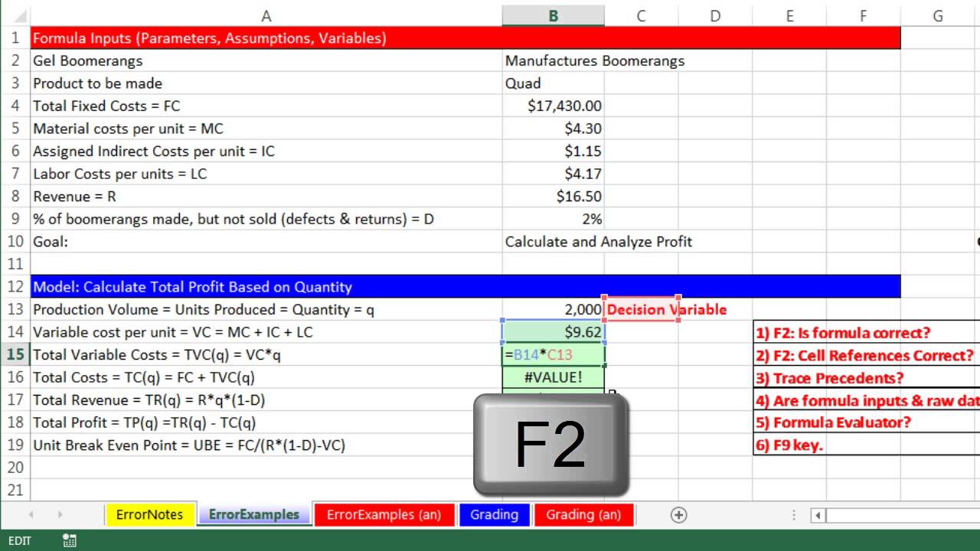Select row 20 header
The width and height of the screenshot is (980, 551).
pos(15,468)
